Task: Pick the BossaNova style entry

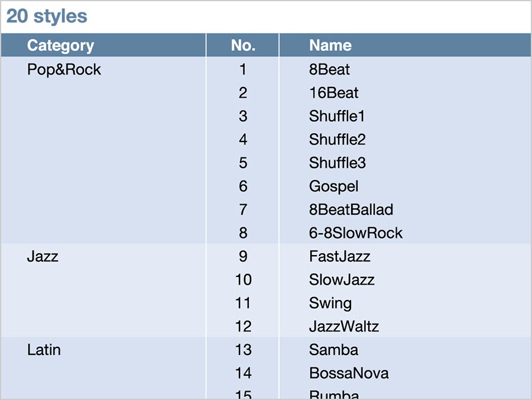Action: (x=349, y=373)
